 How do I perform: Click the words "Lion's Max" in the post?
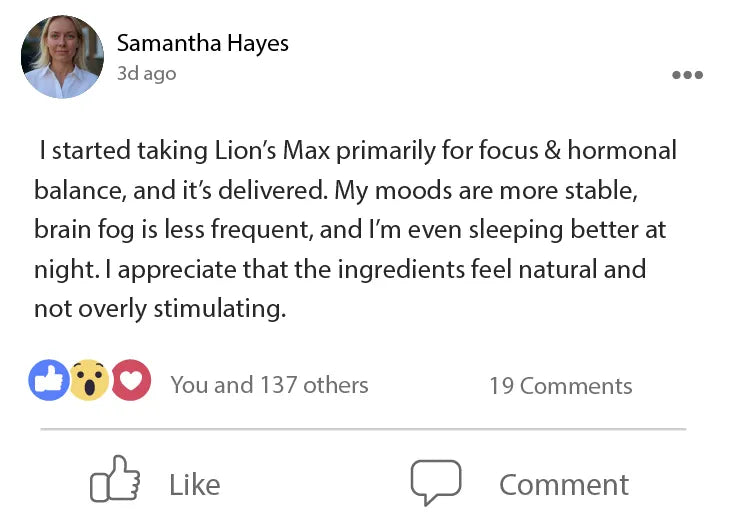click(273, 151)
